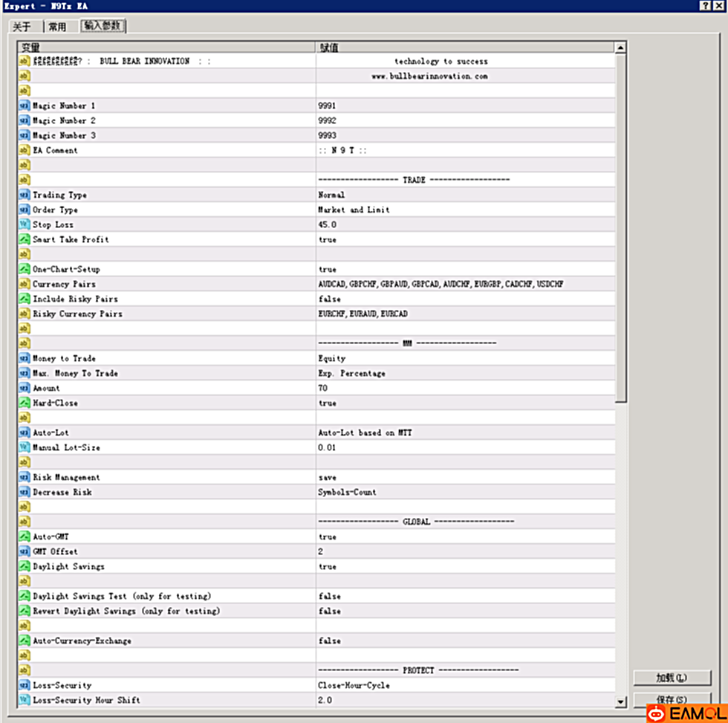
Task: Click the 变量 column header
Action: 166,48
